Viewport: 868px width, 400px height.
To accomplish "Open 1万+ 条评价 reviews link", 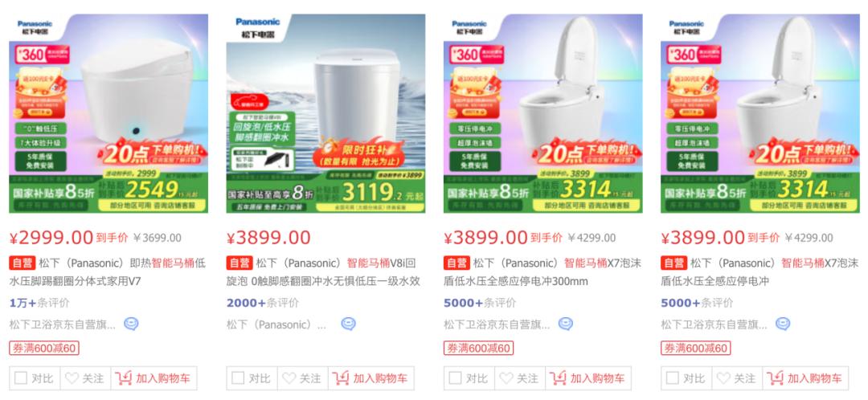I will click(x=40, y=303).
